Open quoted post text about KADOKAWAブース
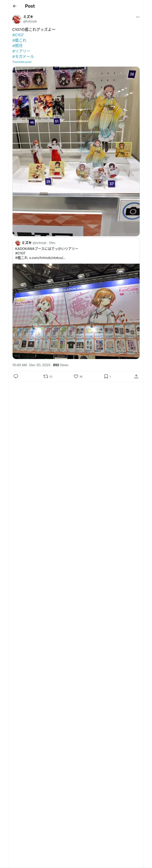 pyautogui.click(x=47, y=249)
